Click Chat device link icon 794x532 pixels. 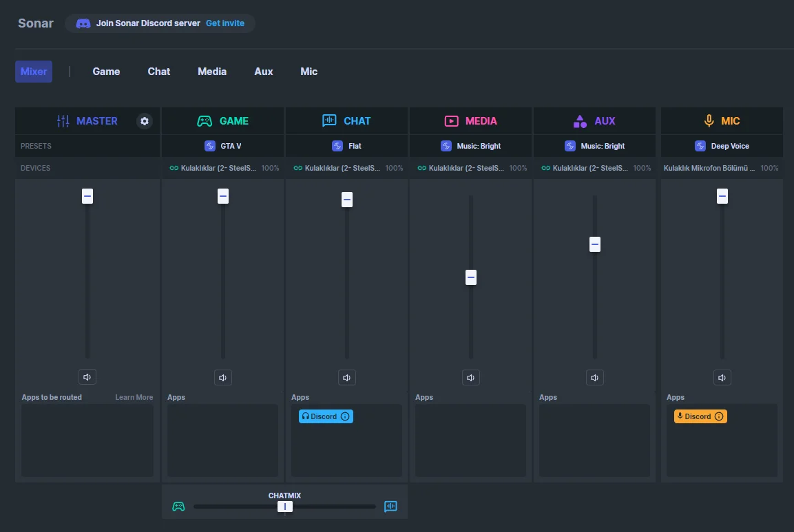[297, 168]
